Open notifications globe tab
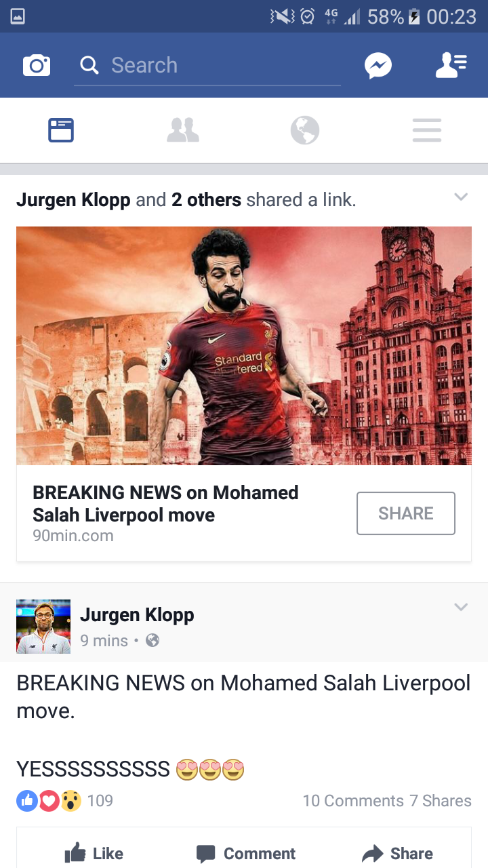The image size is (488, 868). 305,130
